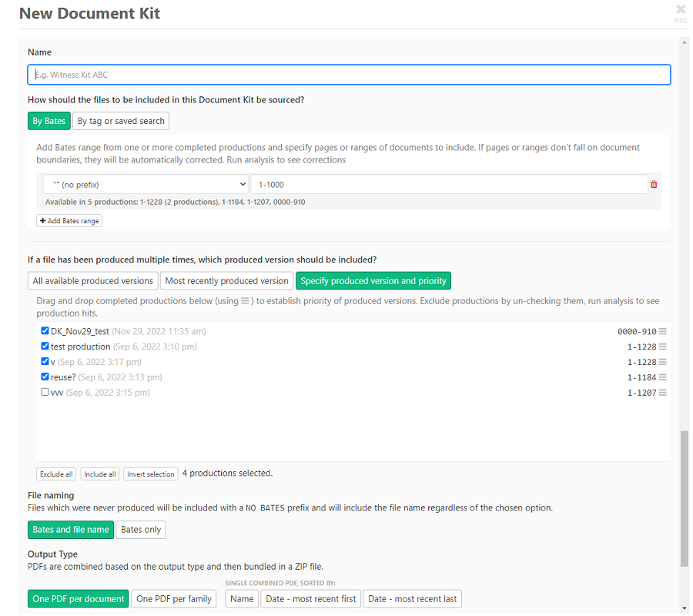The height and width of the screenshot is (616, 693).
Task: Click drag handle icon for DK_Nov29_test production
Action: click(662, 332)
